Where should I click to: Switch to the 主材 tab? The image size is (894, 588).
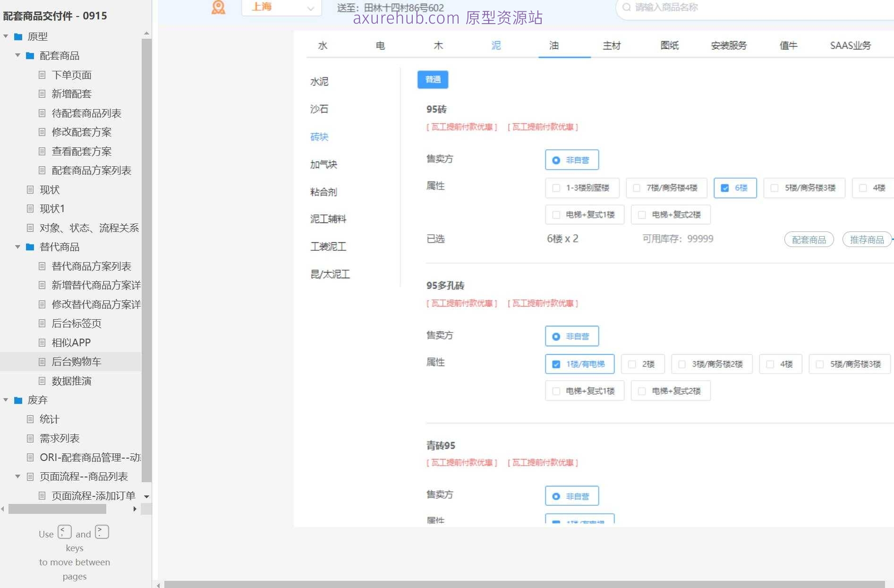tap(612, 45)
